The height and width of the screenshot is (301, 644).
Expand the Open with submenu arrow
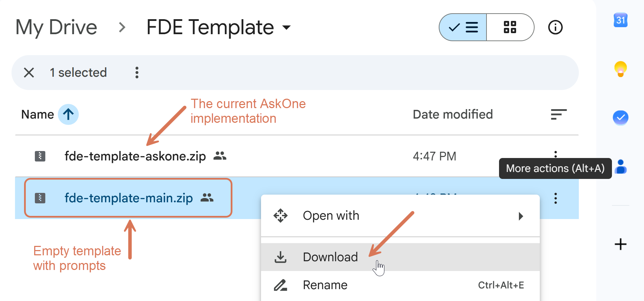click(521, 216)
